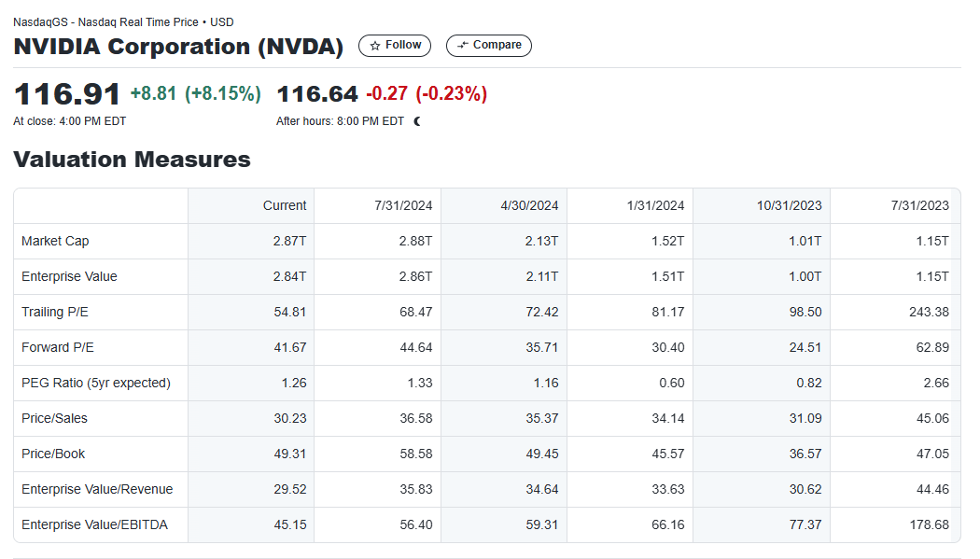Click the Price/Book row label
This screenshot has width=980, height=559.
pos(53,454)
